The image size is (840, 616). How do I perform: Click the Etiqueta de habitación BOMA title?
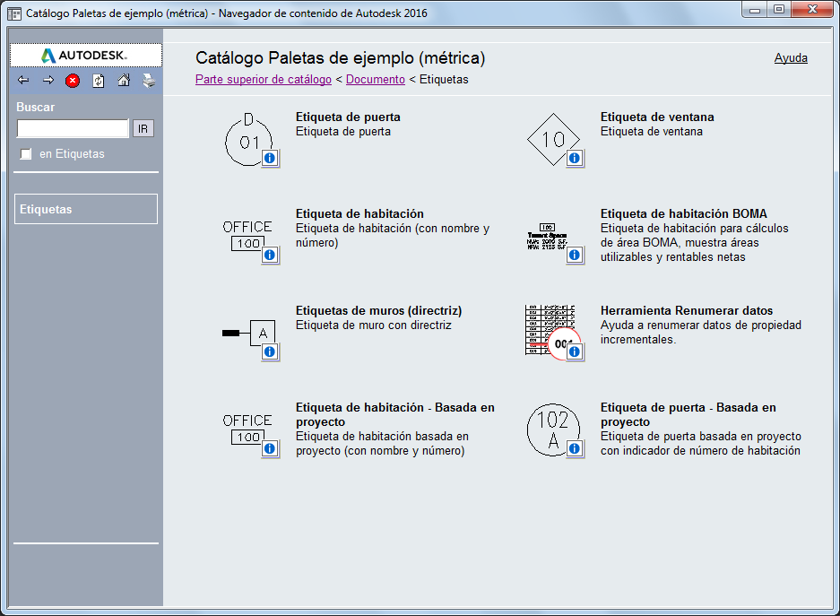coord(684,213)
